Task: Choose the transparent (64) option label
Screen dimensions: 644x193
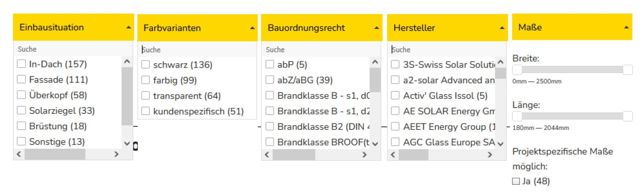Action: pos(187,96)
